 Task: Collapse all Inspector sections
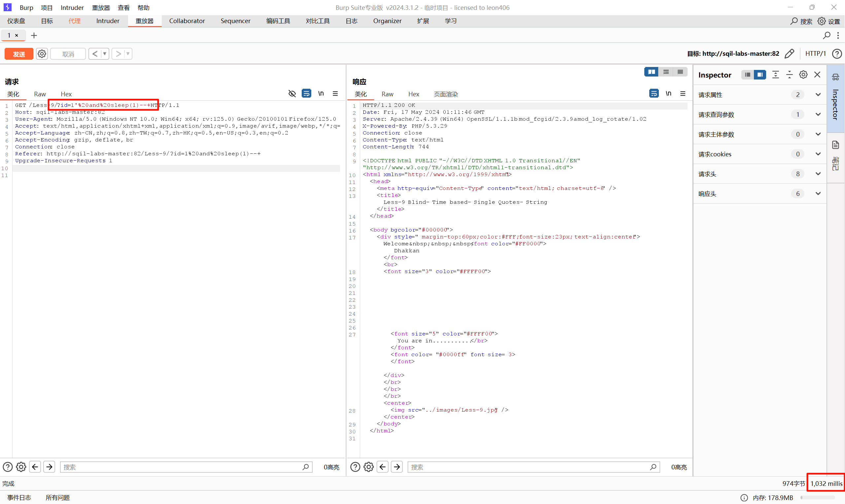789,75
